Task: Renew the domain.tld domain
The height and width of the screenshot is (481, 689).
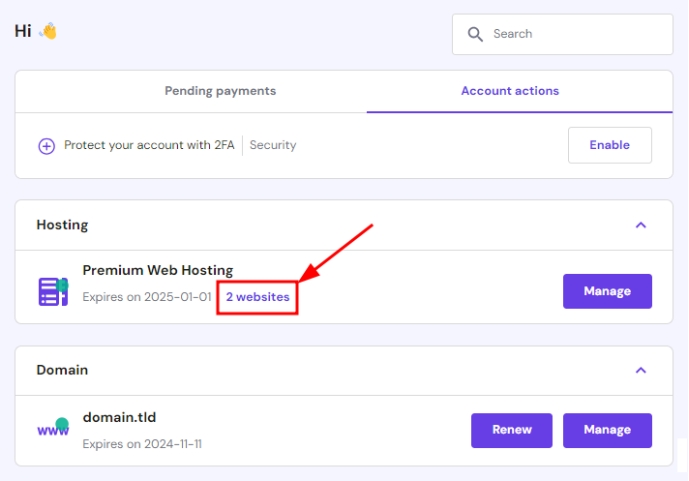Action: pyautogui.click(x=511, y=430)
